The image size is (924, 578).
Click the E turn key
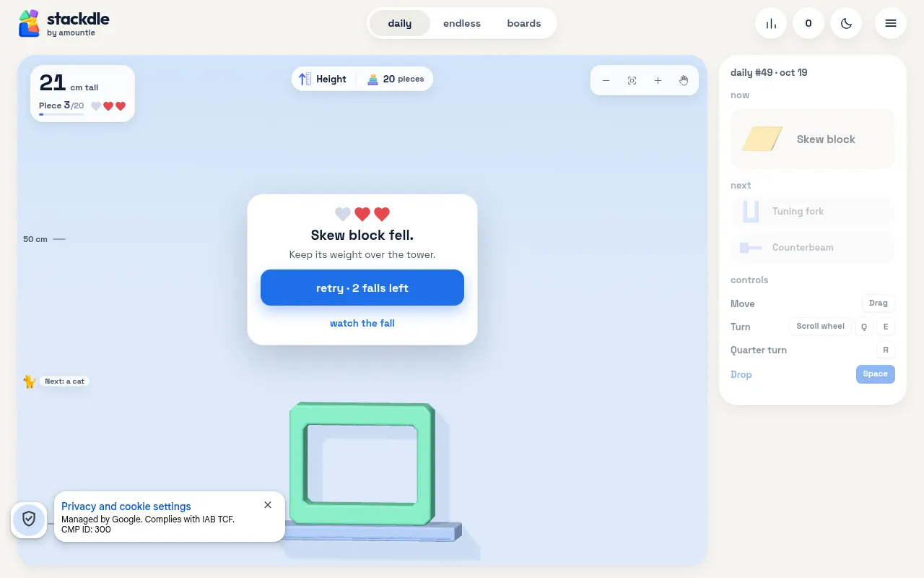point(886,327)
